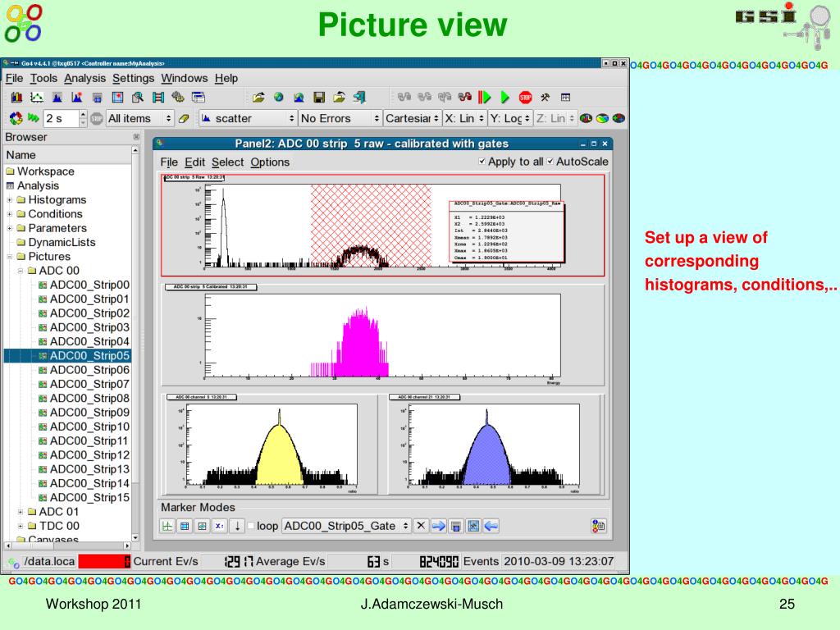Open the Analysis menu

click(84, 78)
